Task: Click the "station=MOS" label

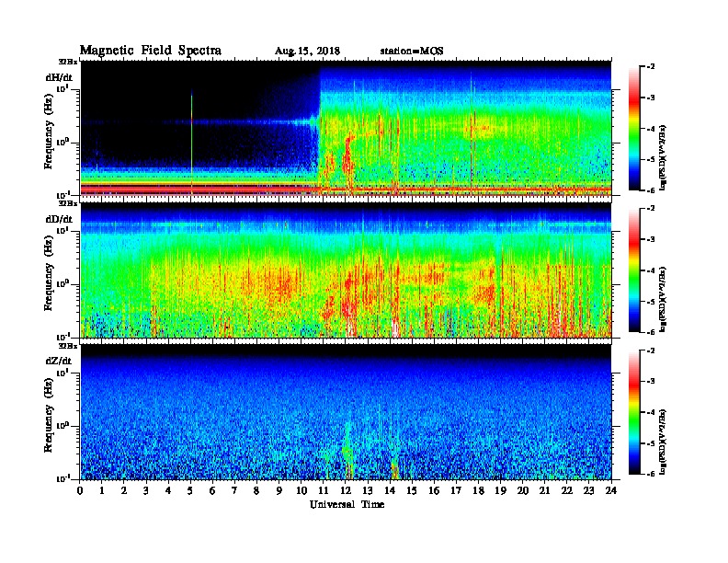Action: pyautogui.click(x=412, y=52)
